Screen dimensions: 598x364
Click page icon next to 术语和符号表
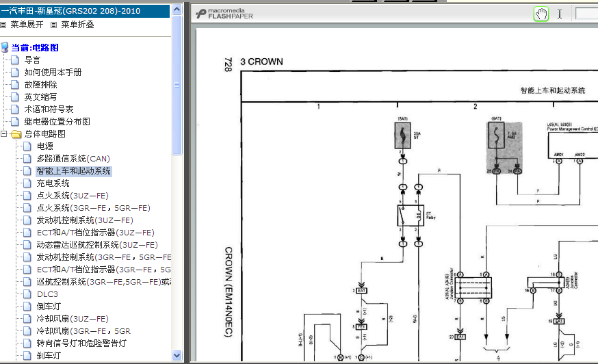click(15, 109)
